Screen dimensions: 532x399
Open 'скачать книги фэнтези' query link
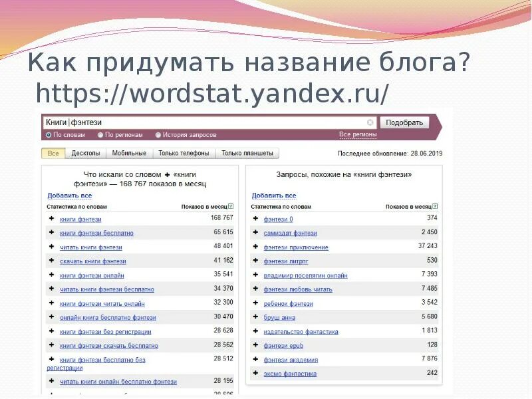pos(93,261)
